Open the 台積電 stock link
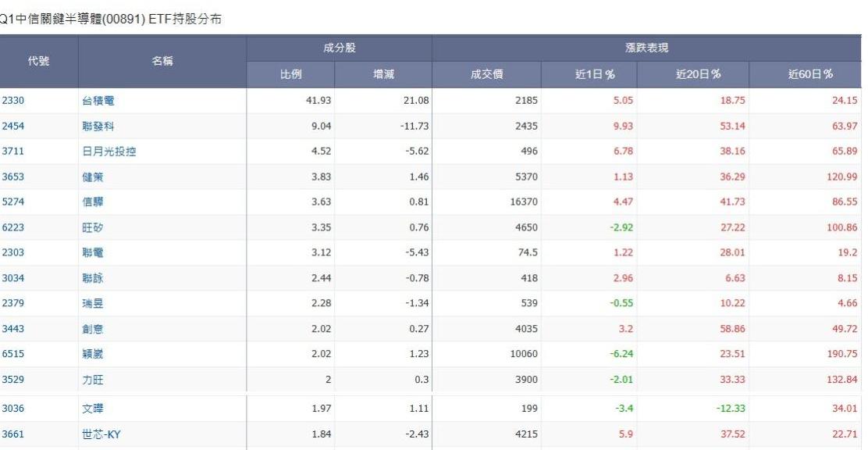The height and width of the screenshot is (450, 868). [98, 101]
